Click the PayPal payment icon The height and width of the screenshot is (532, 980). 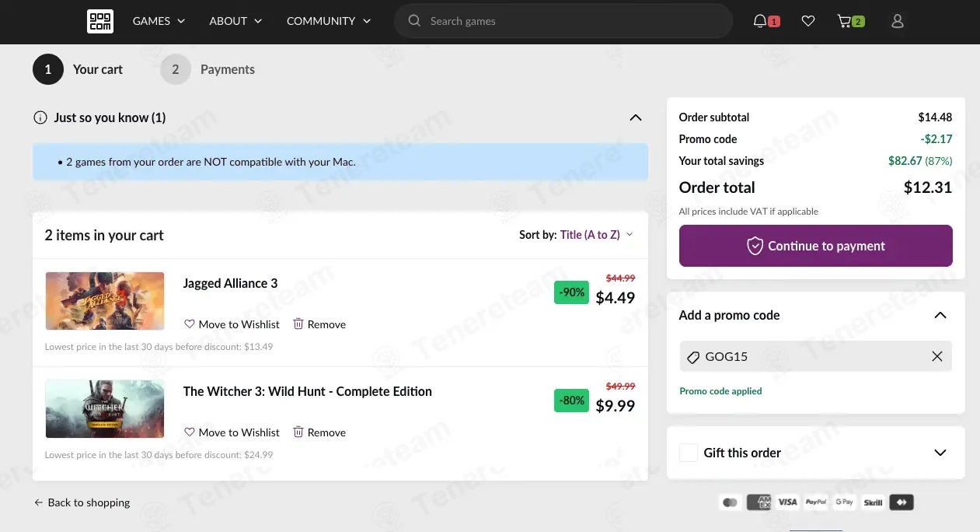(x=816, y=502)
